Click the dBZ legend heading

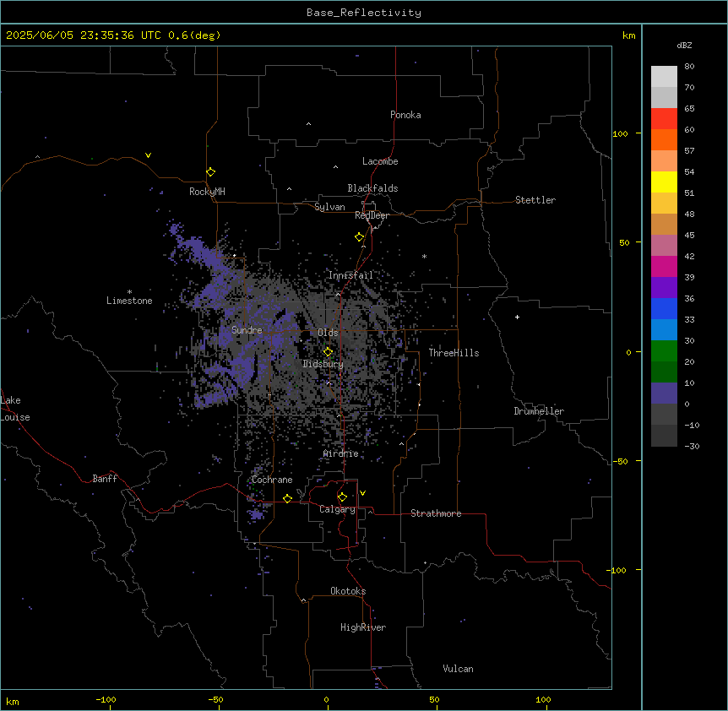coord(684,46)
